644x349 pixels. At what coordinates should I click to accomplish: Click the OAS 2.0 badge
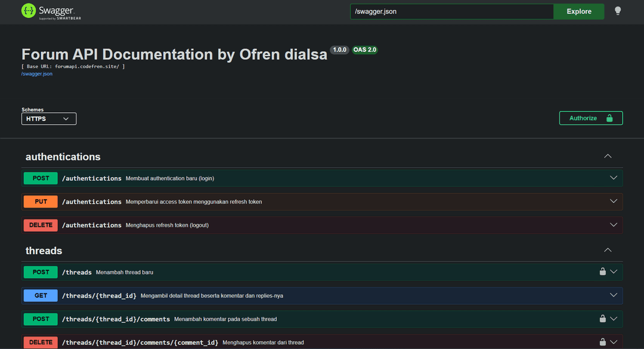pyautogui.click(x=365, y=50)
